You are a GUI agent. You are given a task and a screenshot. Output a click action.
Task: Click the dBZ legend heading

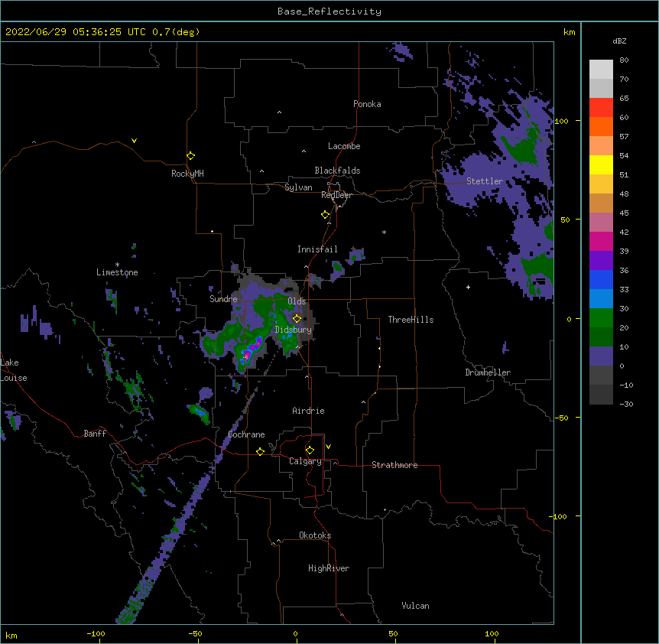point(619,41)
